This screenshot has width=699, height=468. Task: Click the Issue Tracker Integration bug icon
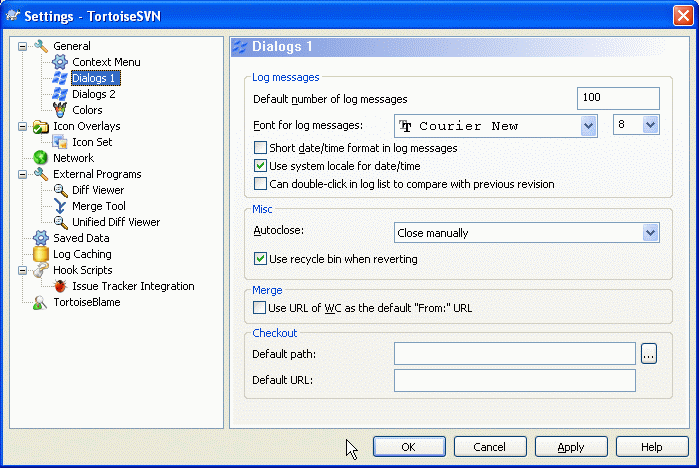(x=60, y=286)
